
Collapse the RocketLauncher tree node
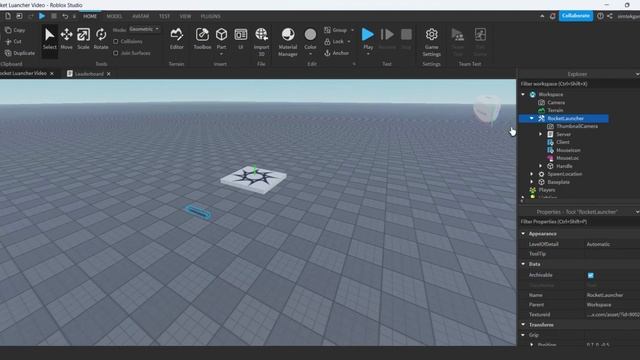point(531,118)
